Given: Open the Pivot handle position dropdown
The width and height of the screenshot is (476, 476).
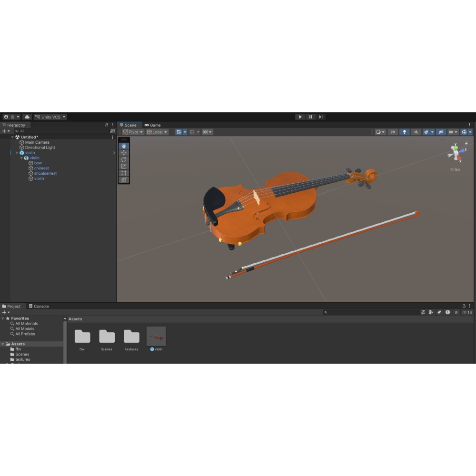Looking at the screenshot, I should tap(133, 132).
